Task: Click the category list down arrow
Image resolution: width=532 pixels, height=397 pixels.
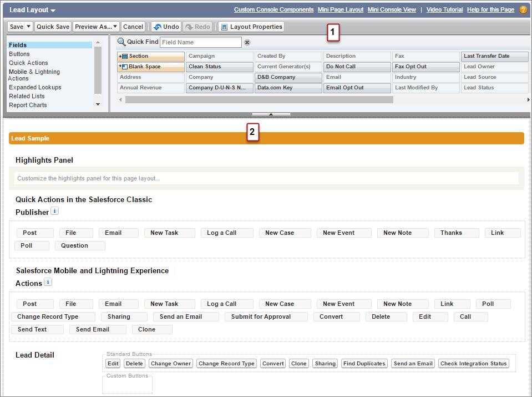Action: 98,104
